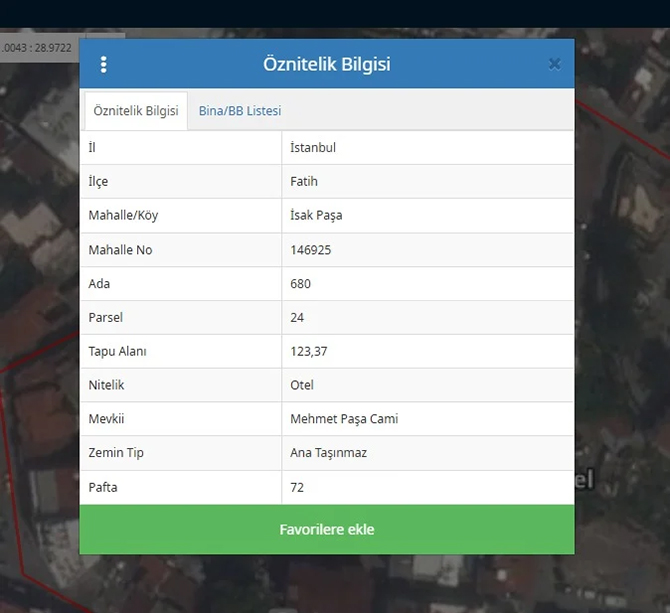The image size is (670, 613).
Task: Click the Zemin Tip label cell
Action: point(116,453)
